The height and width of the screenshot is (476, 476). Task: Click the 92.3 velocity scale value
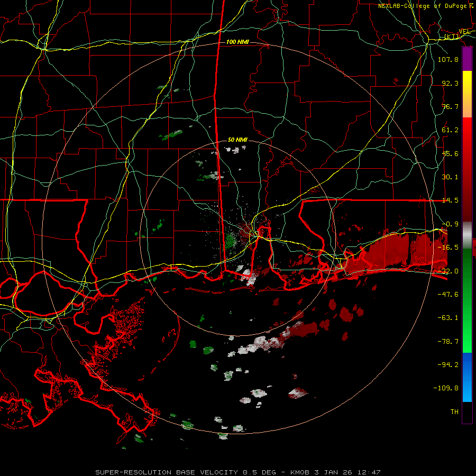pyautogui.click(x=450, y=83)
